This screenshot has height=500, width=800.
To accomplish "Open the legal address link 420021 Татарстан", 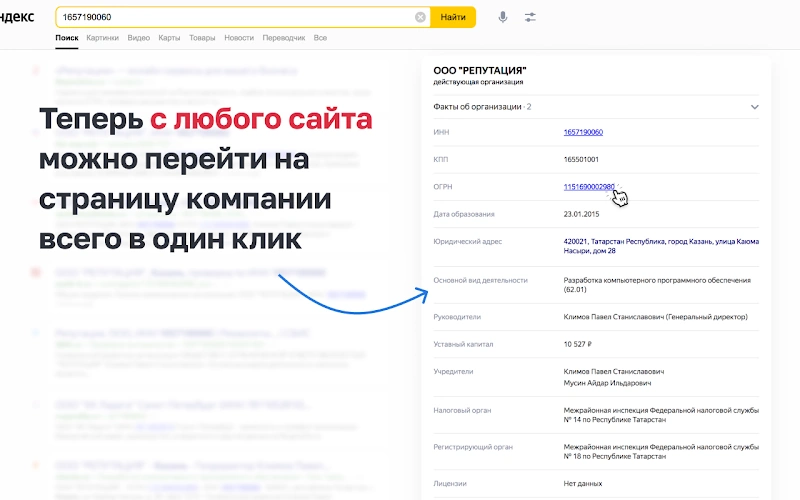I will 661,246.
